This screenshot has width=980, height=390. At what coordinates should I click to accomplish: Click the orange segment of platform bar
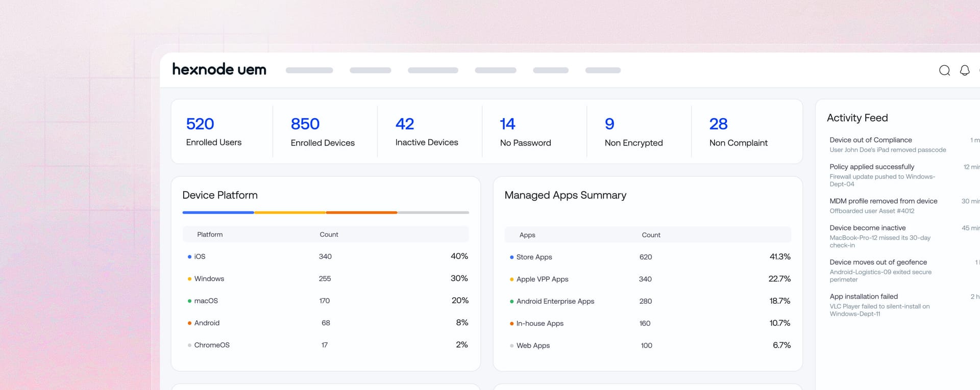(x=361, y=212)
